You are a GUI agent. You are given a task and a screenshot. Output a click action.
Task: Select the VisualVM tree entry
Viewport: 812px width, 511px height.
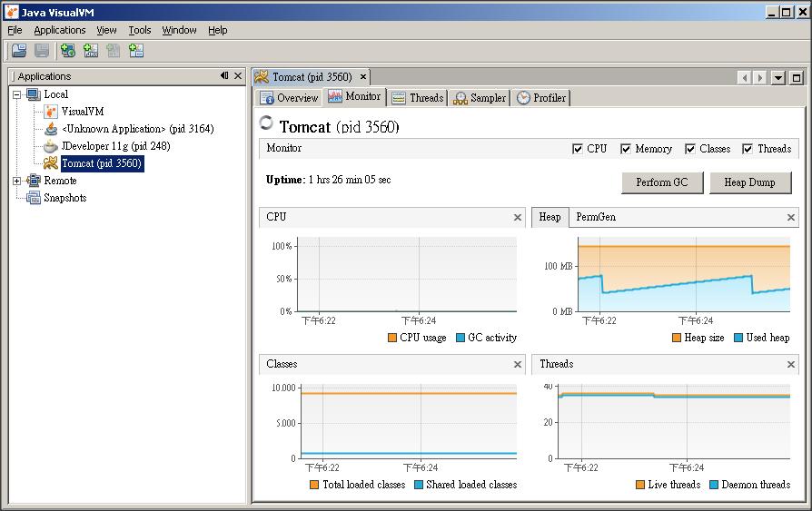click(83, 112)
